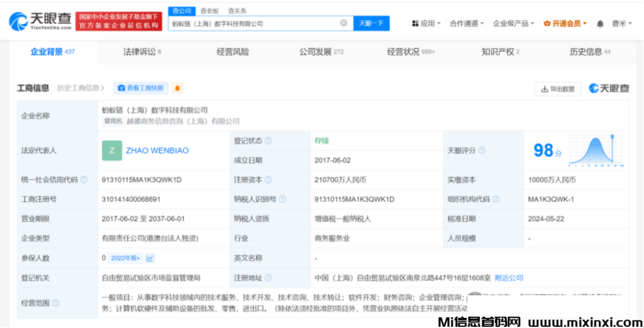644x328 pixels.
Task: Click the Z avatar of legal representative
Action: (x=112, y=150)
